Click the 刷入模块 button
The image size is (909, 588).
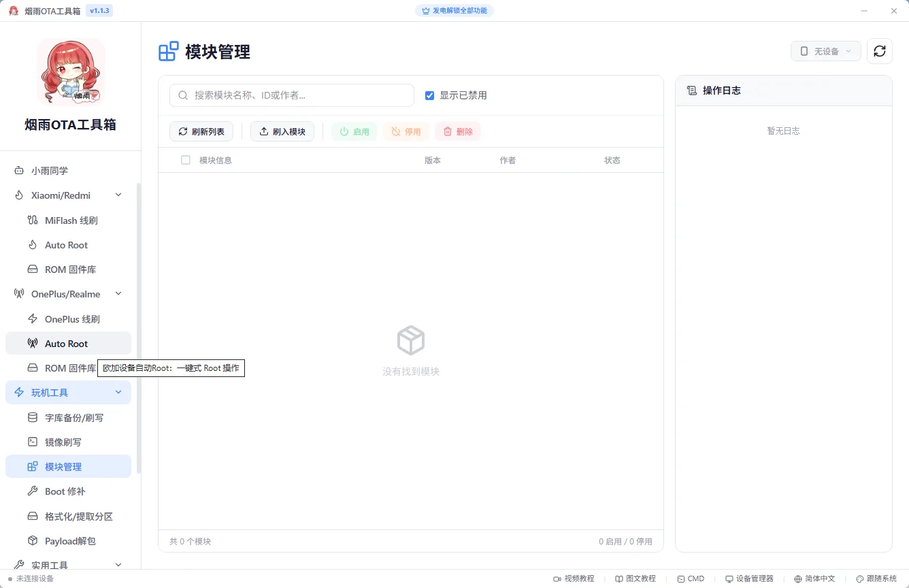click(x=282, y=131)
